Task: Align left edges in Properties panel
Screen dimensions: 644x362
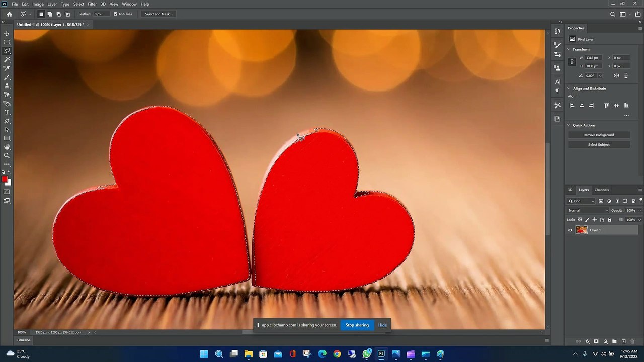Action: pos(572,105)
